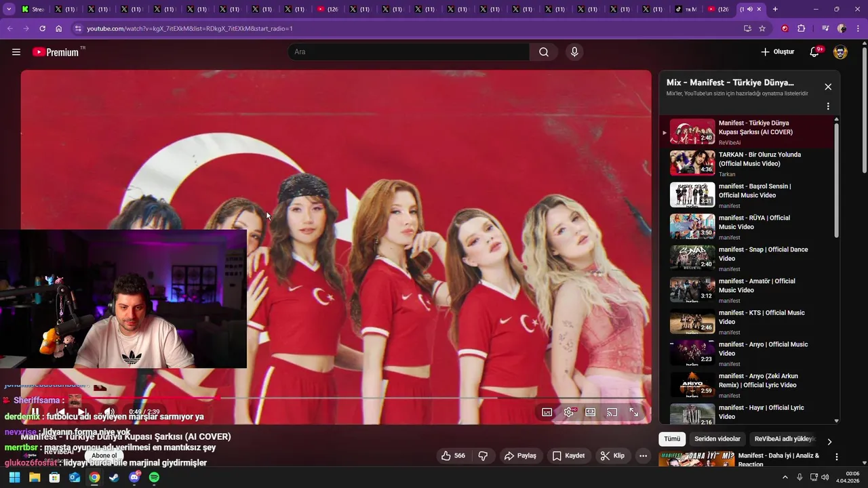Bookmark this page with the star
The height and width of the screenshot is (488, 868).
[762, 28]
